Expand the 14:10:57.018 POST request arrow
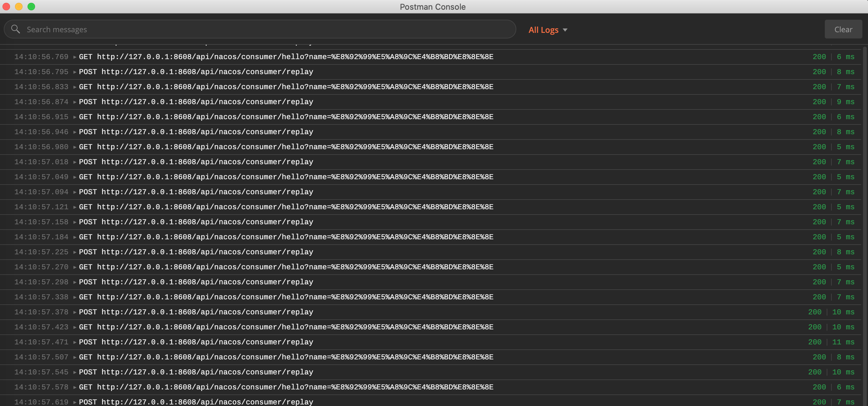 pyautogui.click(x=75, y=162)
